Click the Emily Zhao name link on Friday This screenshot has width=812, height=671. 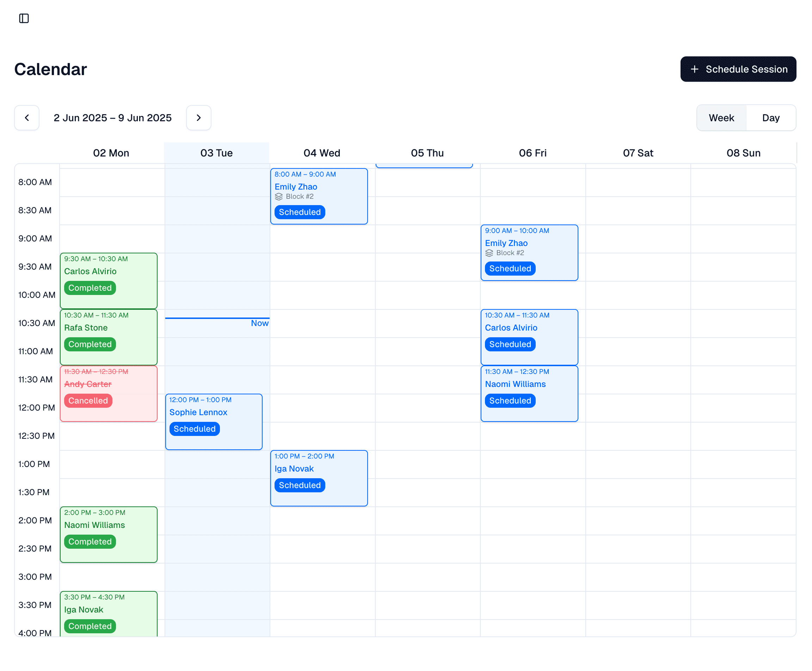pyautogui.click(x=506, y=243)
